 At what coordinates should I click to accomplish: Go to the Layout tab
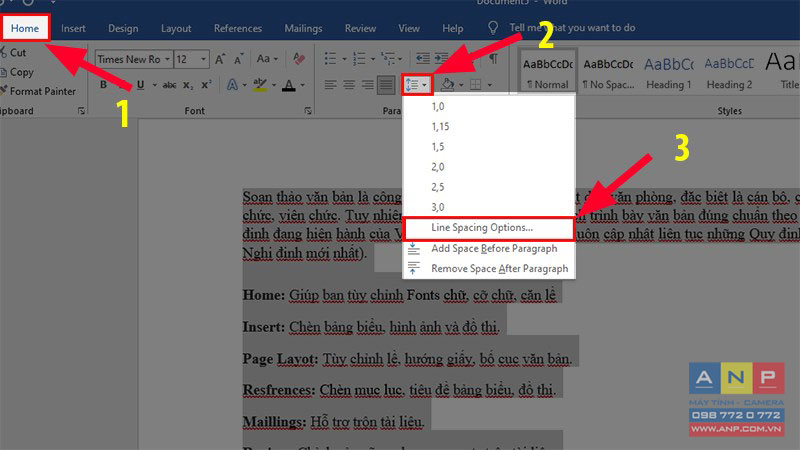click(x=176, y=29)
